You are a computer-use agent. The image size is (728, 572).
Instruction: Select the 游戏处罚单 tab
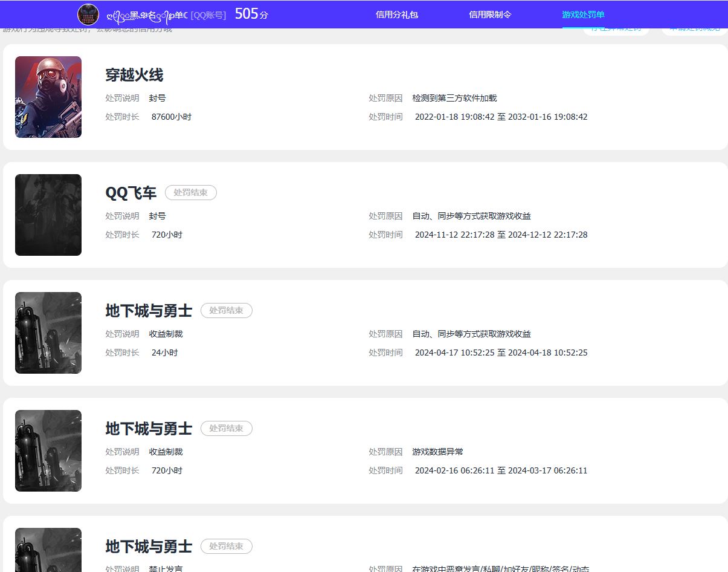583,15
